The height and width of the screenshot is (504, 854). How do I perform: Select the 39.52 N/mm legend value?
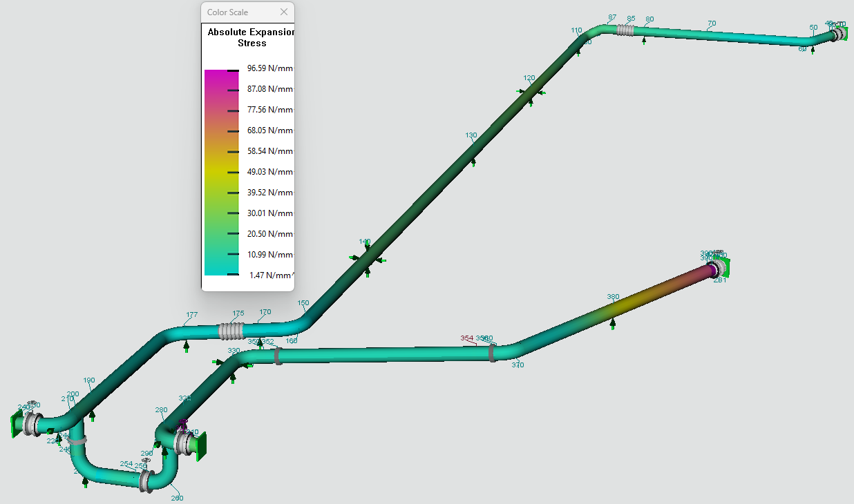point(270,193)
